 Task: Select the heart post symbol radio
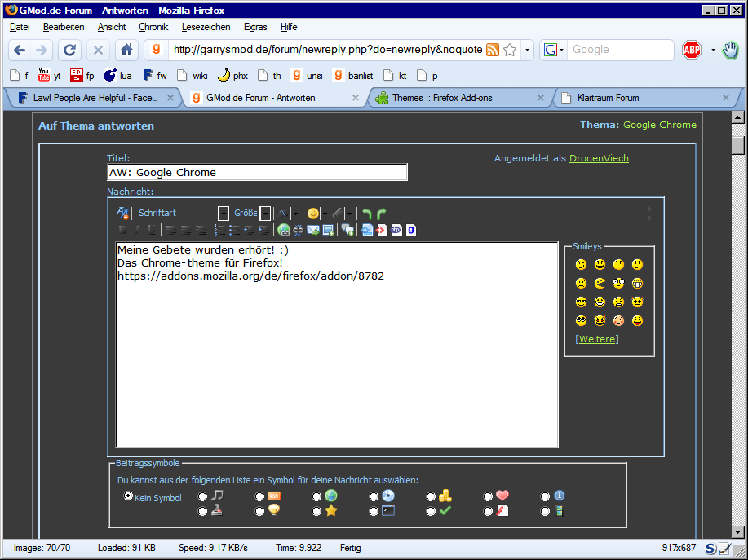pyautogui.click(x=488, y=496)
